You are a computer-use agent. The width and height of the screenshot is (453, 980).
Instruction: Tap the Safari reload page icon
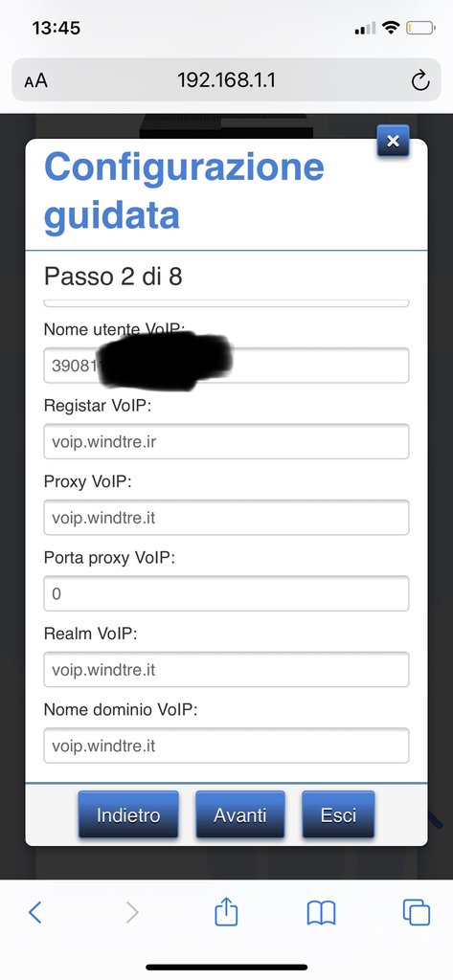click(x=420, y=80)
